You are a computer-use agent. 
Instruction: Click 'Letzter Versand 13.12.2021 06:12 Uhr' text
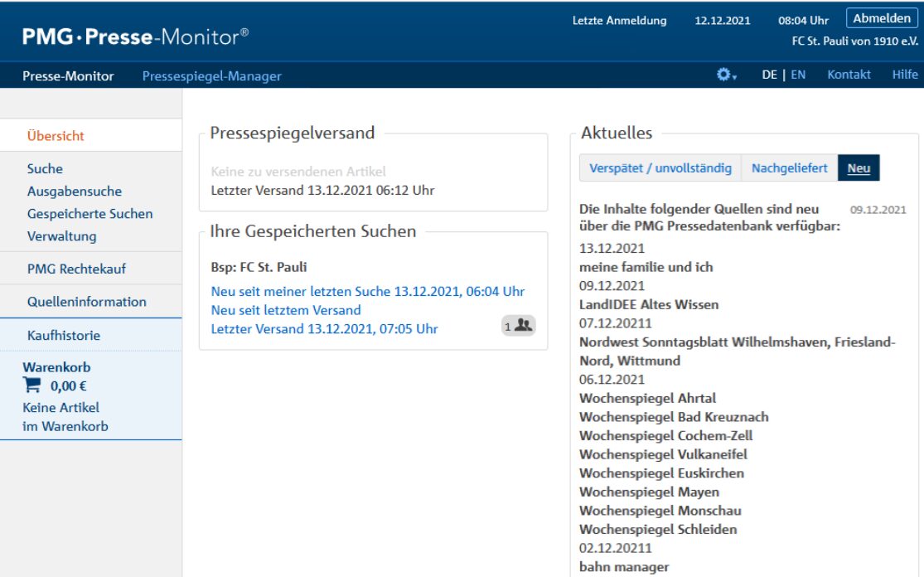click(x=322, y=191)
